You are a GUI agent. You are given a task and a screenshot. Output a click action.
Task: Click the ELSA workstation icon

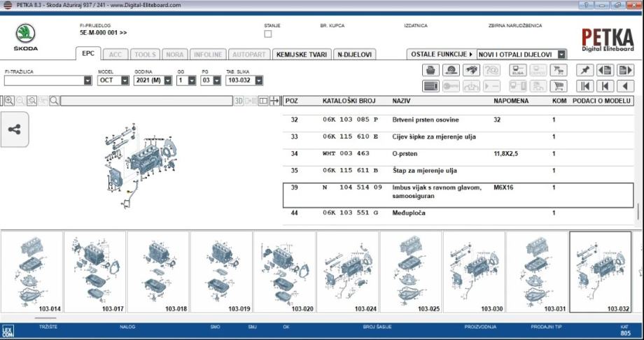(x=518, y=70)
